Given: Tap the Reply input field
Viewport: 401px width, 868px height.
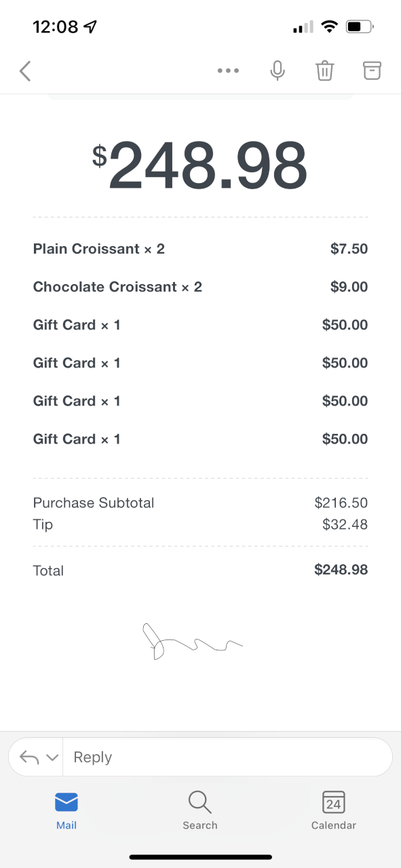Looking at the screenshot, I should [227, 757].
